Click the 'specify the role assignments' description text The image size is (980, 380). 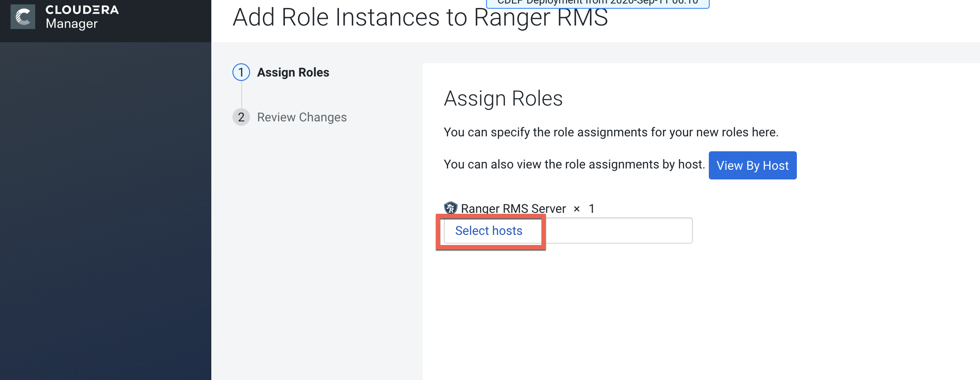click(611, 132)
